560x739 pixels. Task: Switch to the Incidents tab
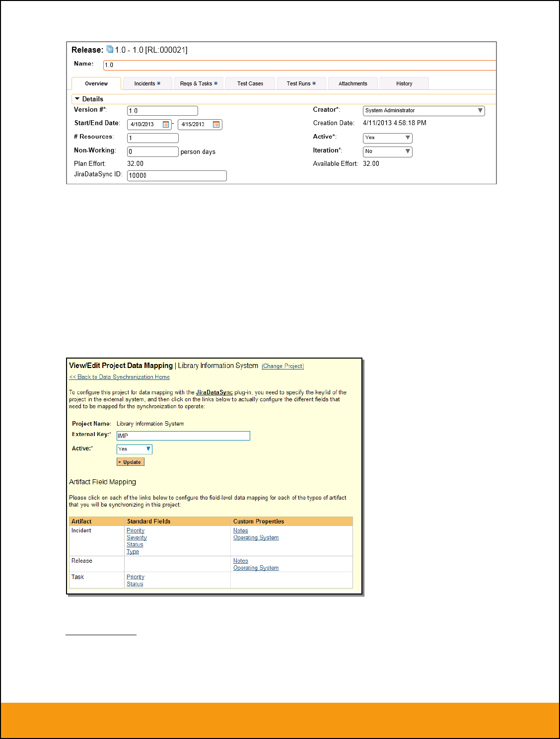[147, 83]
